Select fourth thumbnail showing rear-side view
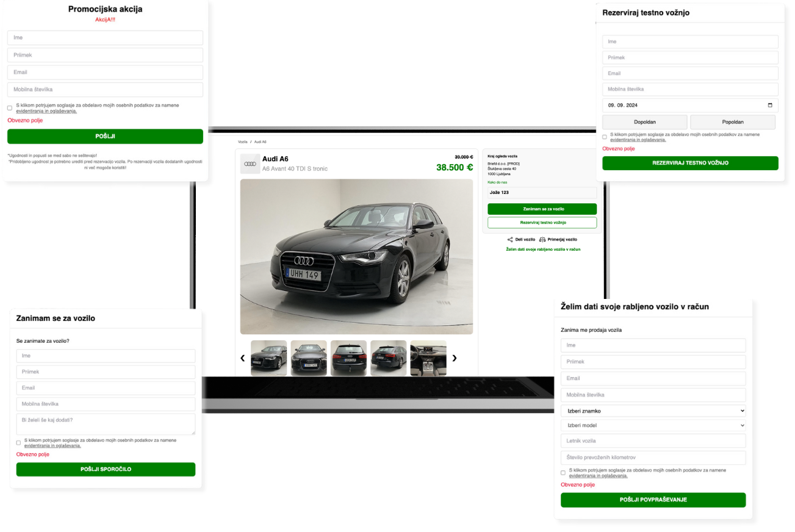The width and height of the screenshot is (795, 532). [389, 358]
